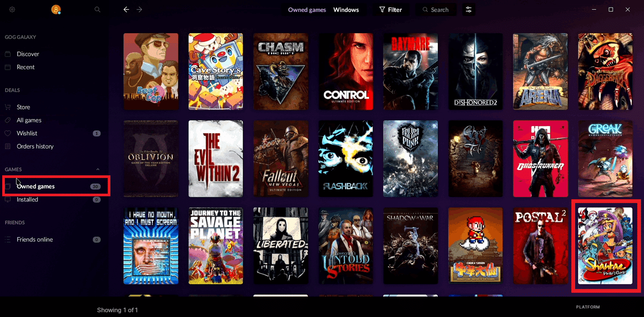Open the pixel-art Chinese-titled game cover
Image resolution: width=644 pixels, height=317 pixels.
(476, 246)
